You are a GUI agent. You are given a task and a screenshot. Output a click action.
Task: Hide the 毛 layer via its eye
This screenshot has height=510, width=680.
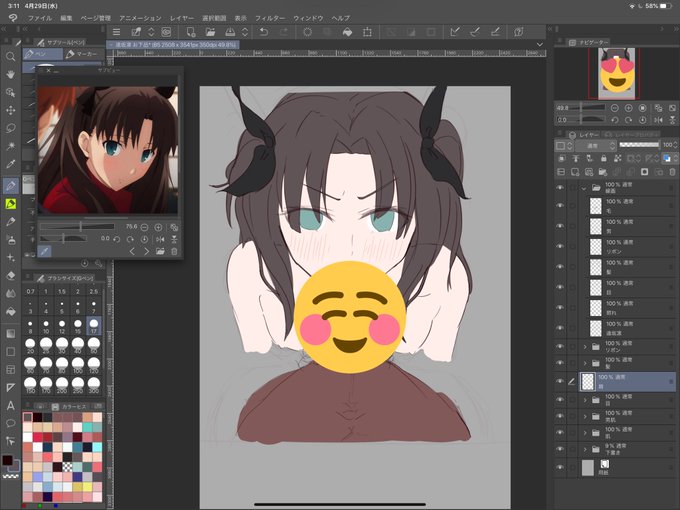[x=560, y=206]
